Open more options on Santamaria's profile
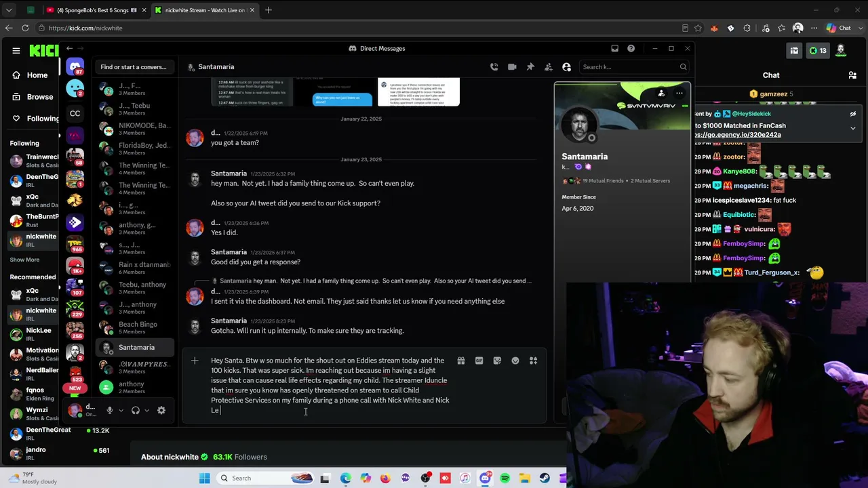The image size is (868, 488). click(x=679, y=93)
